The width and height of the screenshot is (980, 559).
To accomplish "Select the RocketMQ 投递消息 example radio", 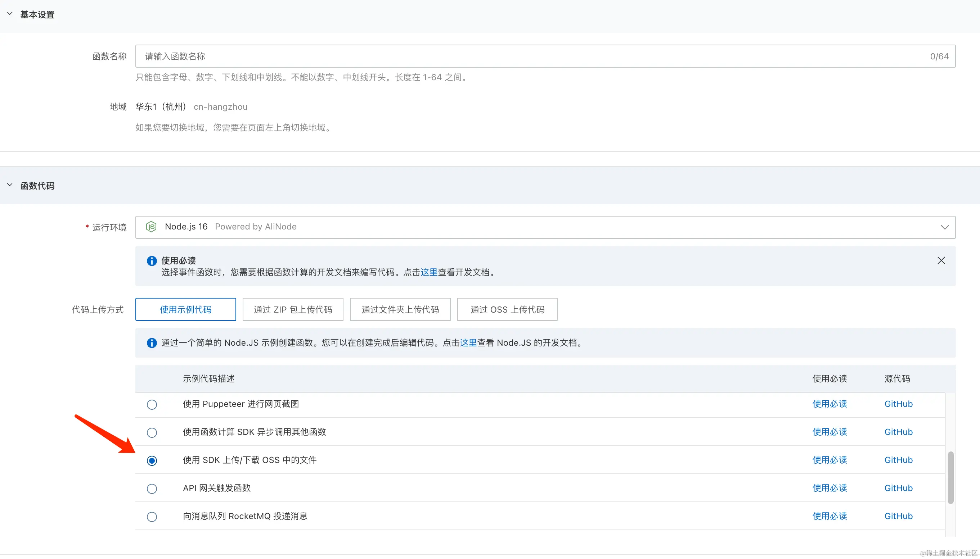I will pyautogui.click(x=152, y=517).
